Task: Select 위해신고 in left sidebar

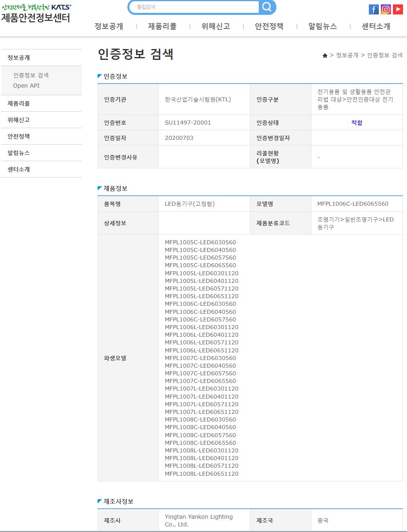Action: point(41,120)
